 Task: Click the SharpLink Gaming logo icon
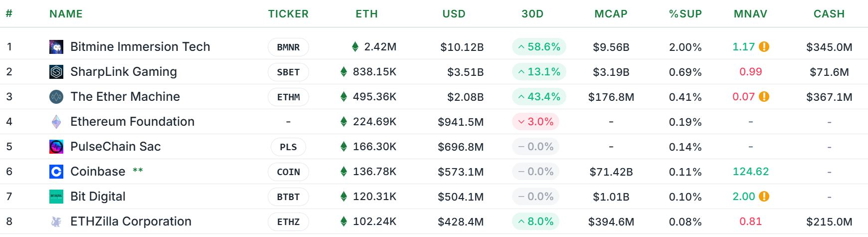click(x=56, y=72)
